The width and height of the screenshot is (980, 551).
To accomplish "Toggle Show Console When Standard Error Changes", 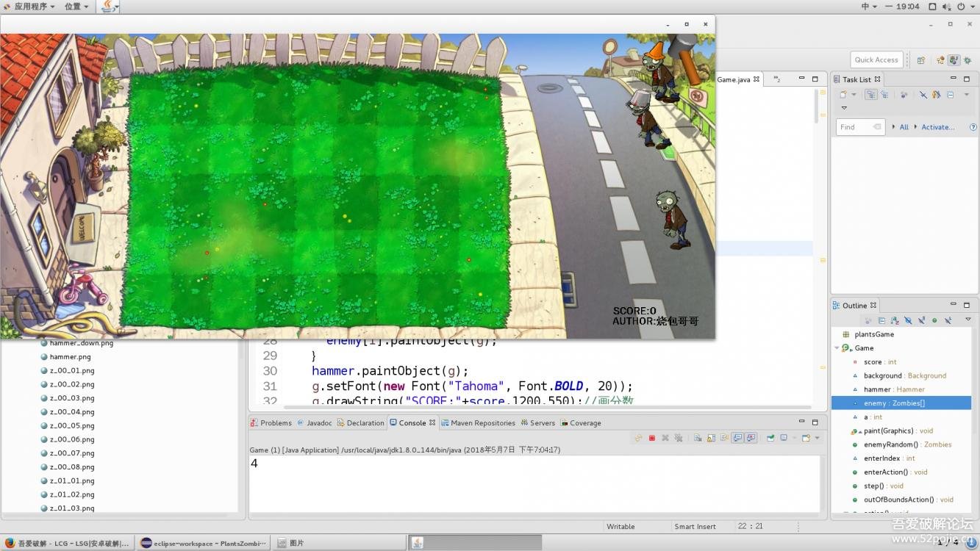I will (x=751, y=438).
